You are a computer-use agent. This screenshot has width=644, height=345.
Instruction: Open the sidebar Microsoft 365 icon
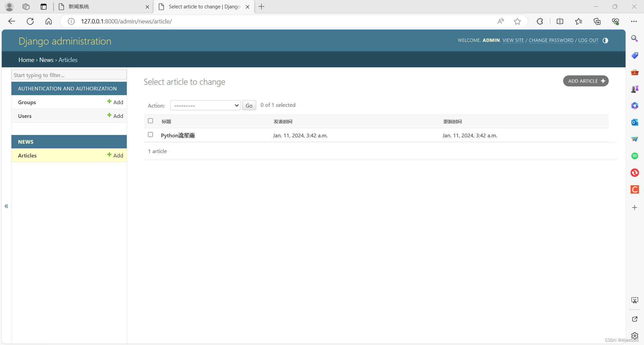coord(635,106)
